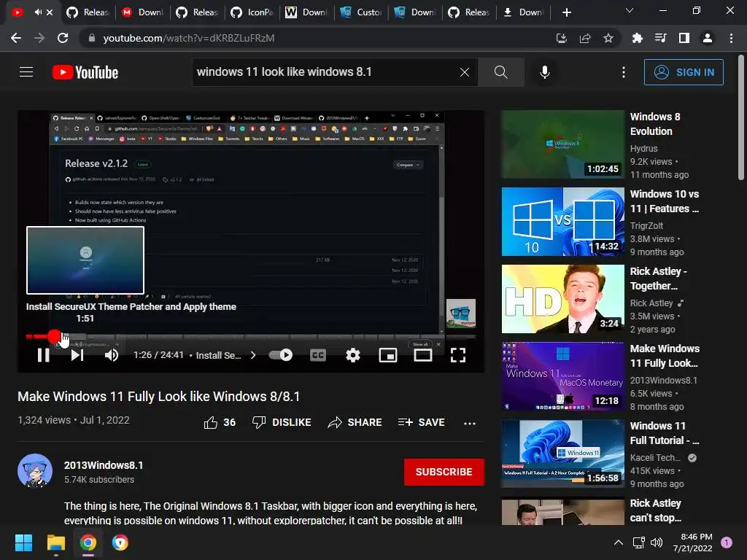Screen dimensions: 747x560
Task: Open media controls icon in Chrome toolbar
Action: (x=660, y=38)
